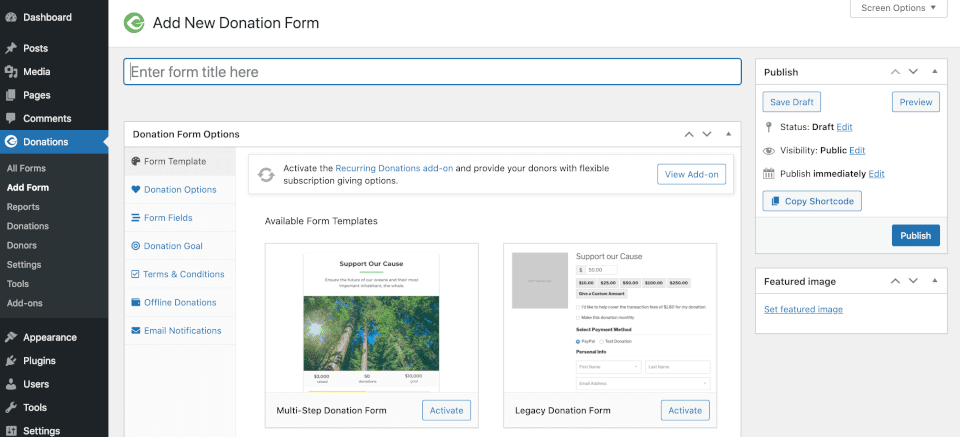Click the Save Draft button

792,102
